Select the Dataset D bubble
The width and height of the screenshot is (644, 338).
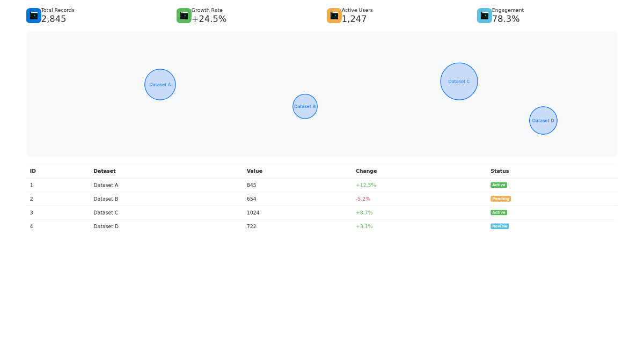pyautogui.click(x=543, y=120)
